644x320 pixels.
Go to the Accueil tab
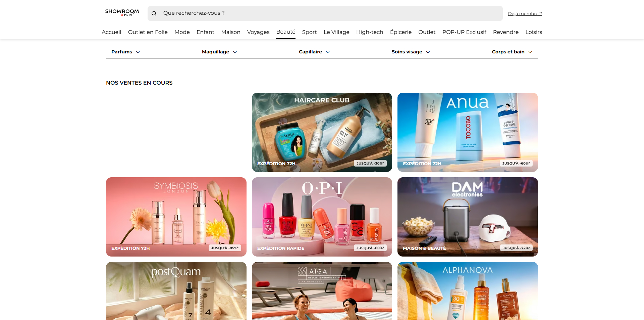click(111, 32)
